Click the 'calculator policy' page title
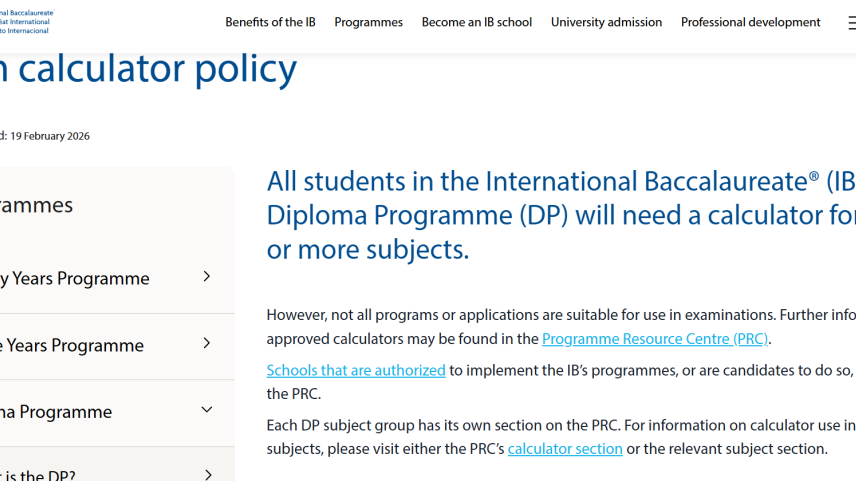 148,68
